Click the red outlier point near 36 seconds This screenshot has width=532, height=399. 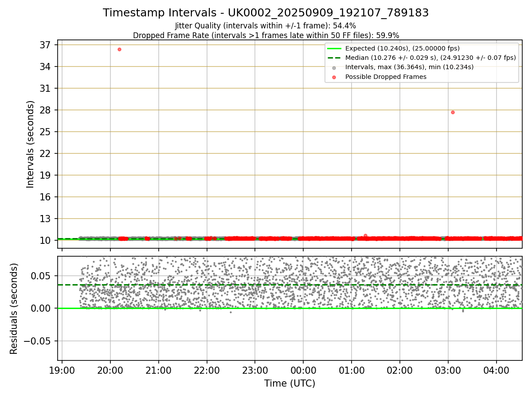119,49
